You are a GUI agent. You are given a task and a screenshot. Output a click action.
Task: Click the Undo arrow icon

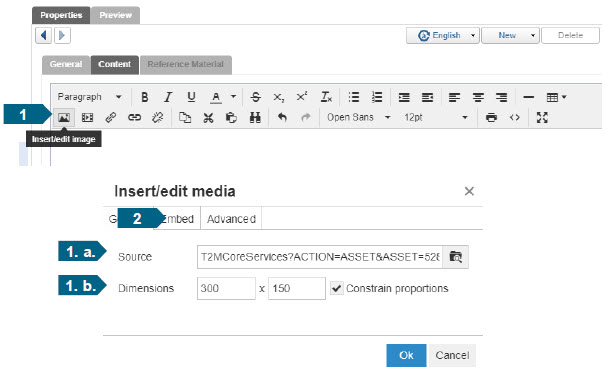282,118
